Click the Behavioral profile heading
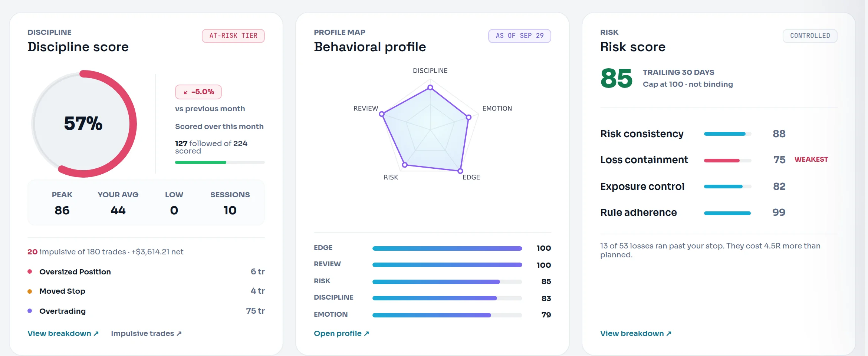Viewport: 868px width, 356px height. 370,47
